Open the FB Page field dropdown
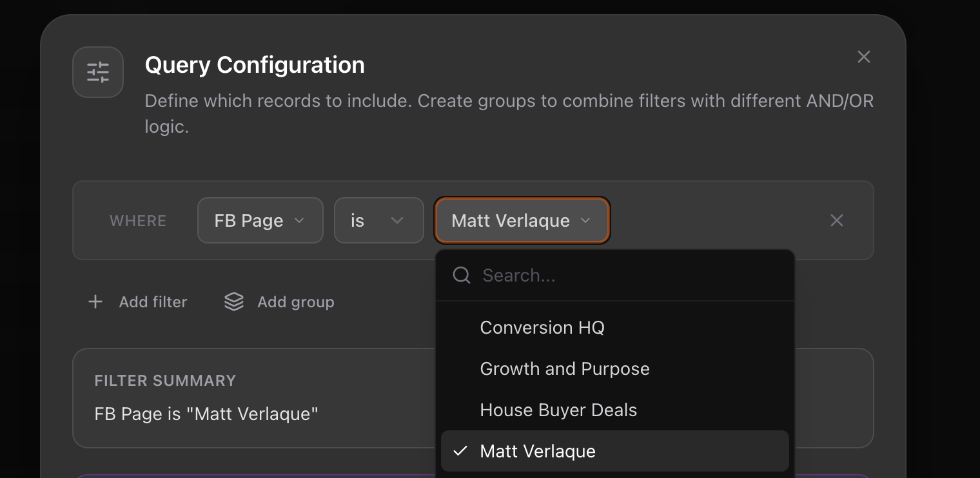This screenshot has height=478, width=980. tap(260, 220)
